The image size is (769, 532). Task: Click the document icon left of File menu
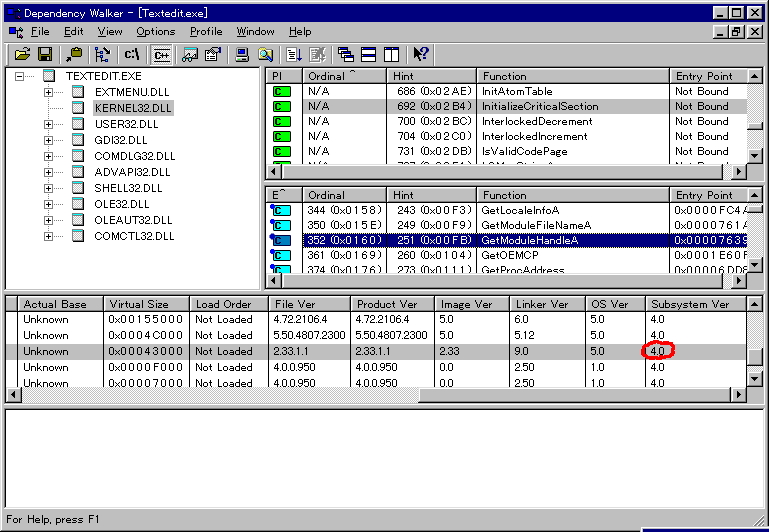pos(16,32)
